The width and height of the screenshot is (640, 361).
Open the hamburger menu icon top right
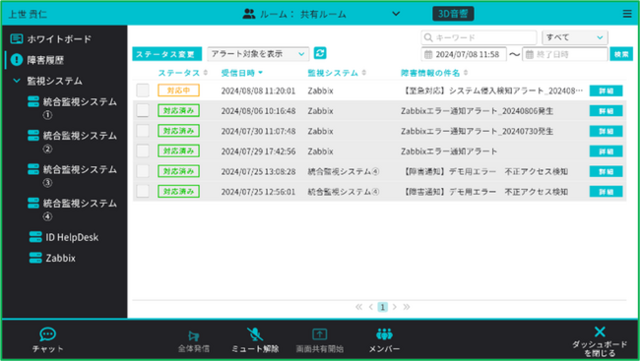pyautogui.click(x=627, y=14)
